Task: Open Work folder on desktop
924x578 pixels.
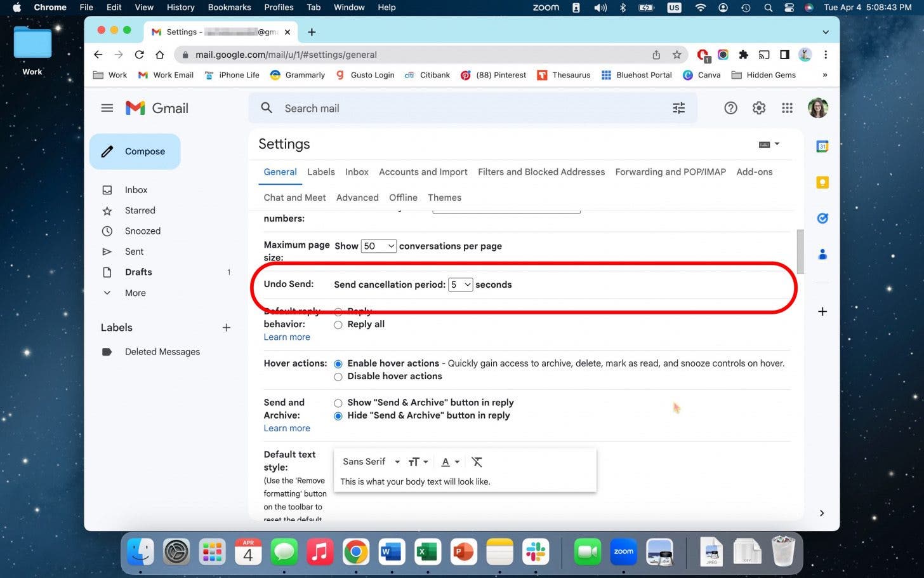Action: [32, 51]
